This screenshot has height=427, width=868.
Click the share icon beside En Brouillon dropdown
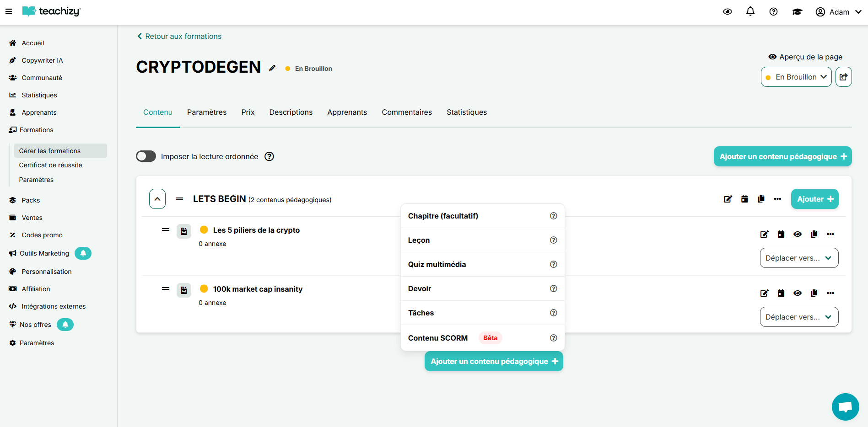click(x=843, y=77)
